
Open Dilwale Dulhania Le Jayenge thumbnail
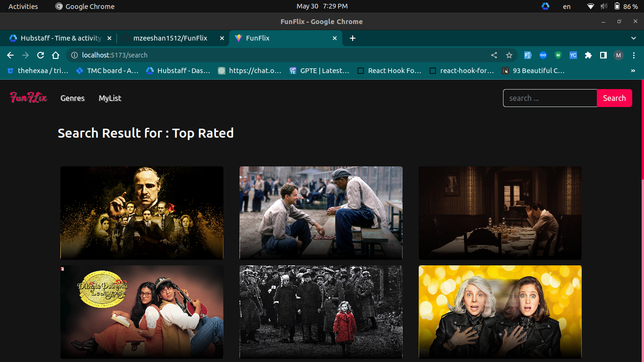(142, 312)
